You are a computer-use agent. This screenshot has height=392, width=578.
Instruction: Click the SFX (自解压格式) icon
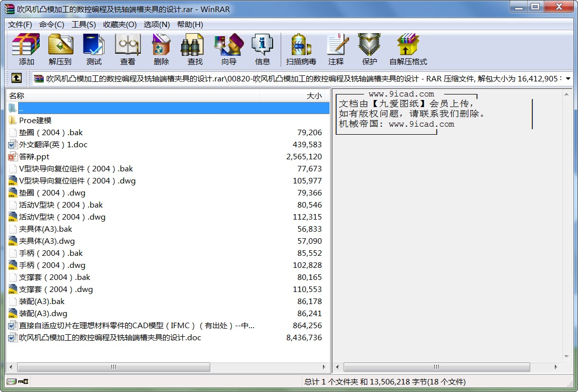407,49
